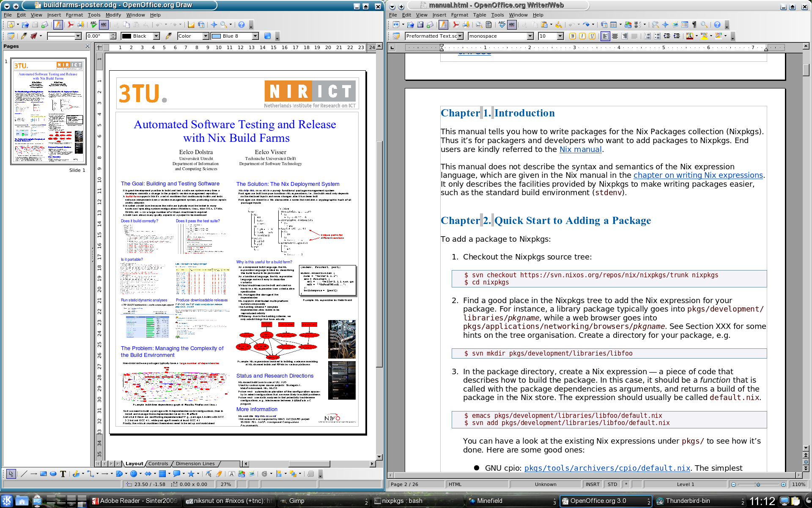Export Writer document directly as PDF

(456, 25)
